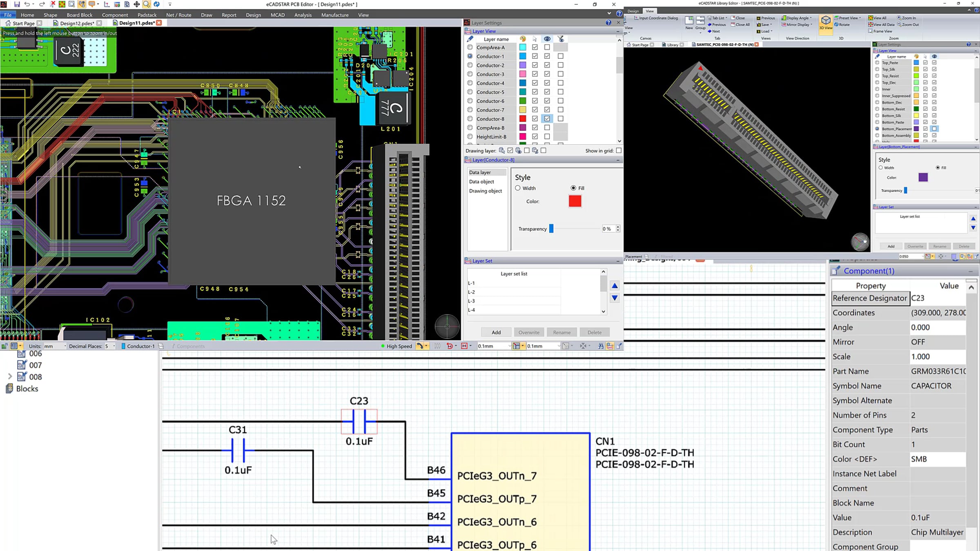Screen dimensions: 980x551
Task: Check the Show in grid checkbox
Action: coord(619,151)
